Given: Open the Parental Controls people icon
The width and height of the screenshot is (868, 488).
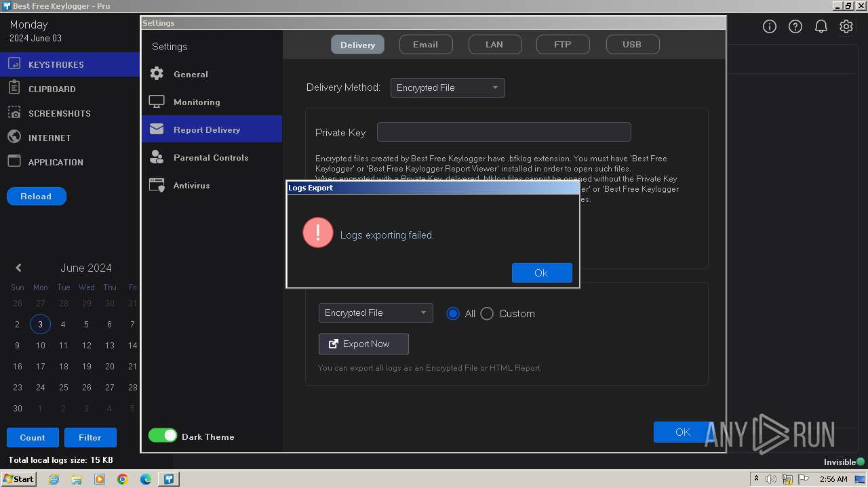Looking at the screenshot, I should click(157, 157).
